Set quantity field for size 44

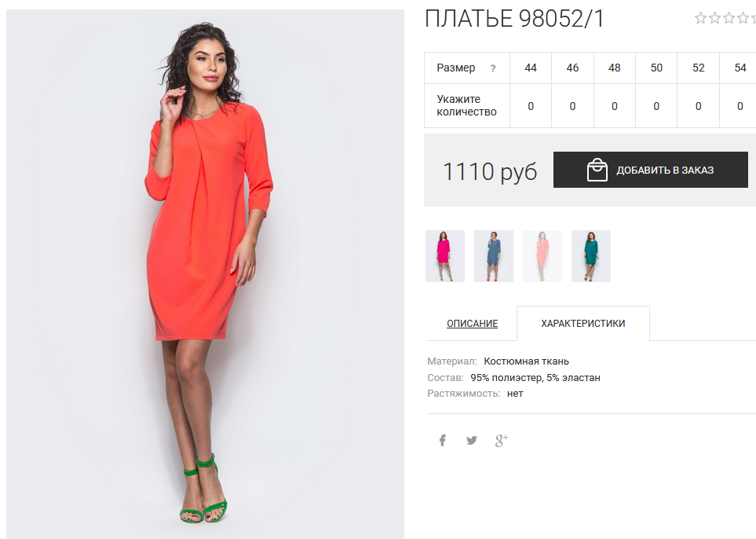pos(531,106)
